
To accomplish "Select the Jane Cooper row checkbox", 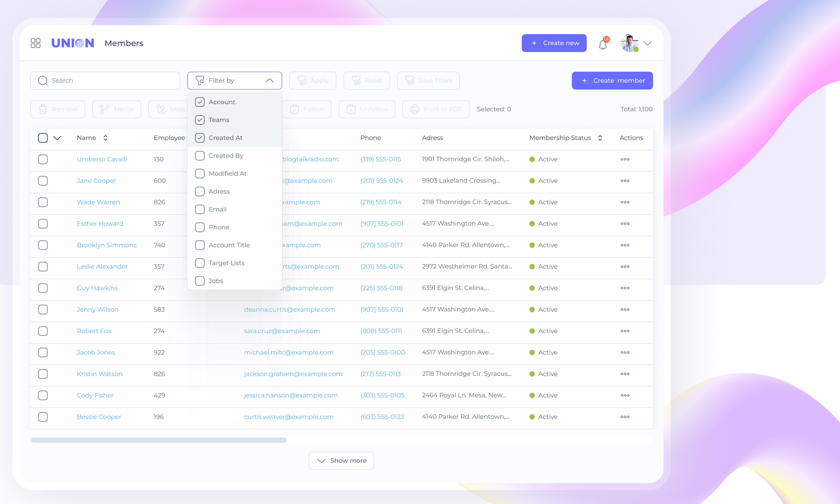I will point(43,181).
